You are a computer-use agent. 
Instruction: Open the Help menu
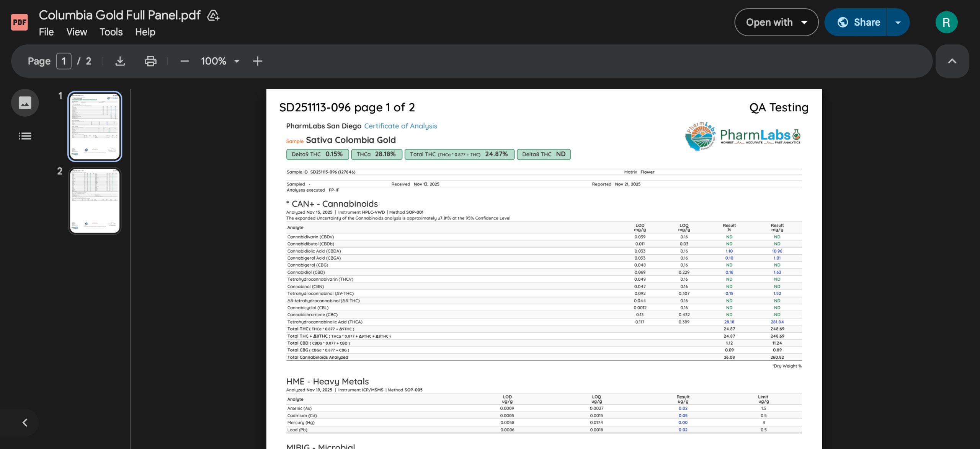coord(145,32)
